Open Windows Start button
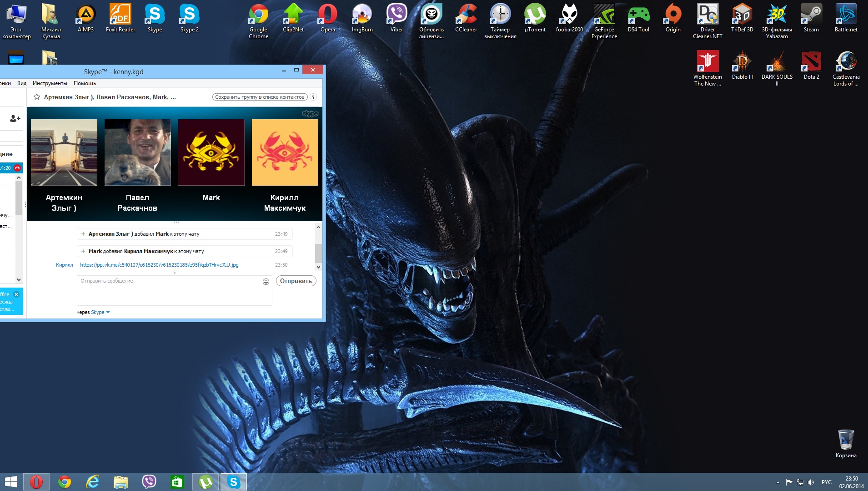The height and width of the screenshot is (491, 868). (x=10, y=482)
